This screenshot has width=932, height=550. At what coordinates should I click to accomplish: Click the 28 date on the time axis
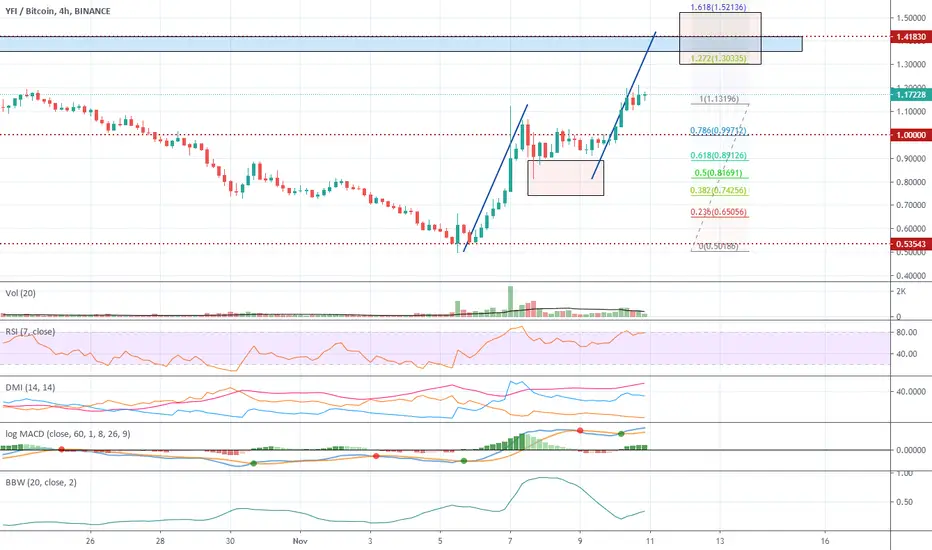pos(160,541)
